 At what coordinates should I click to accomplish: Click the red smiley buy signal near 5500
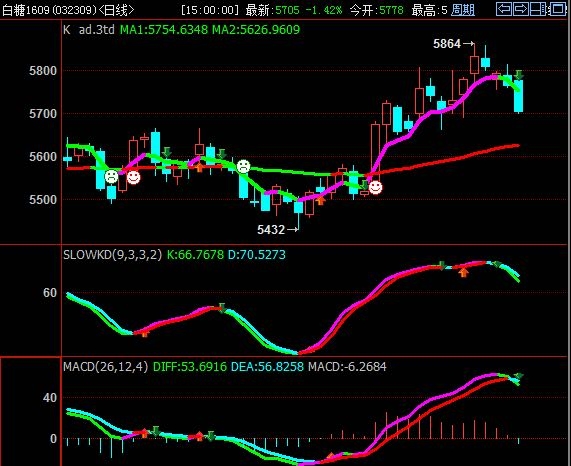tap(375, 187)
